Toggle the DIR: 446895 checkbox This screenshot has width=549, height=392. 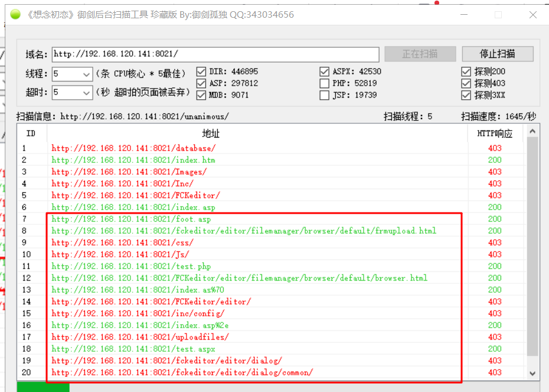201,72
